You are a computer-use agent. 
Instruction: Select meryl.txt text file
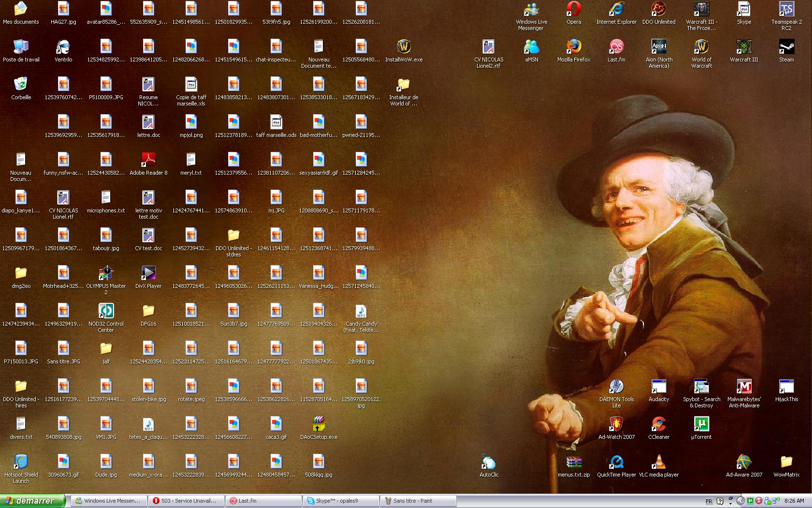pyautogui.click(x=191, y=164)
